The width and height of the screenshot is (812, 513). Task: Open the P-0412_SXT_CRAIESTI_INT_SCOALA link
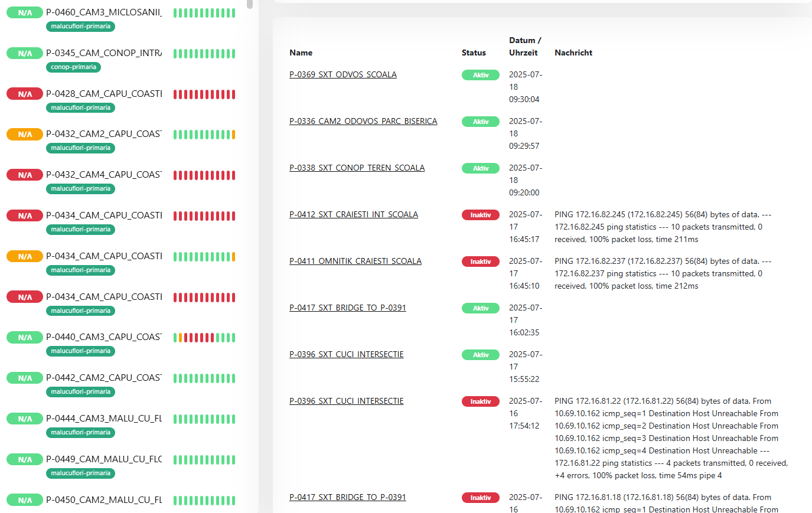pyautogui.click(x=353, y=214)
